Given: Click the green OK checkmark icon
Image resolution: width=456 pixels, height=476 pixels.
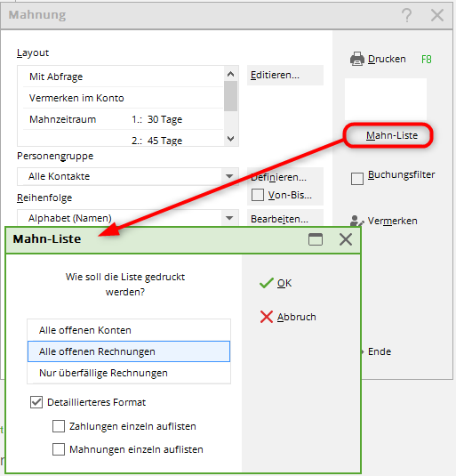Looking at the screenshot, I should (x=267, y=283).
